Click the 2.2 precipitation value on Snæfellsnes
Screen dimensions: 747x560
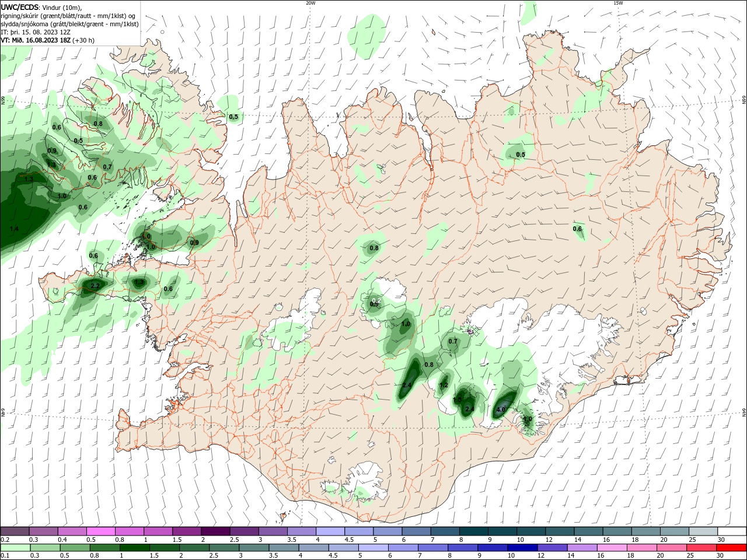click(96, 285)
